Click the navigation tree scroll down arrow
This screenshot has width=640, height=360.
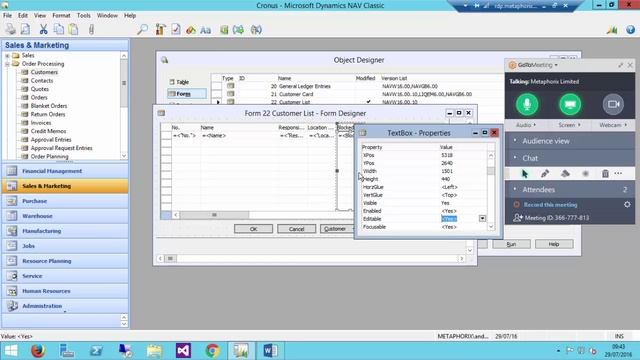click(x=124, y=156)
